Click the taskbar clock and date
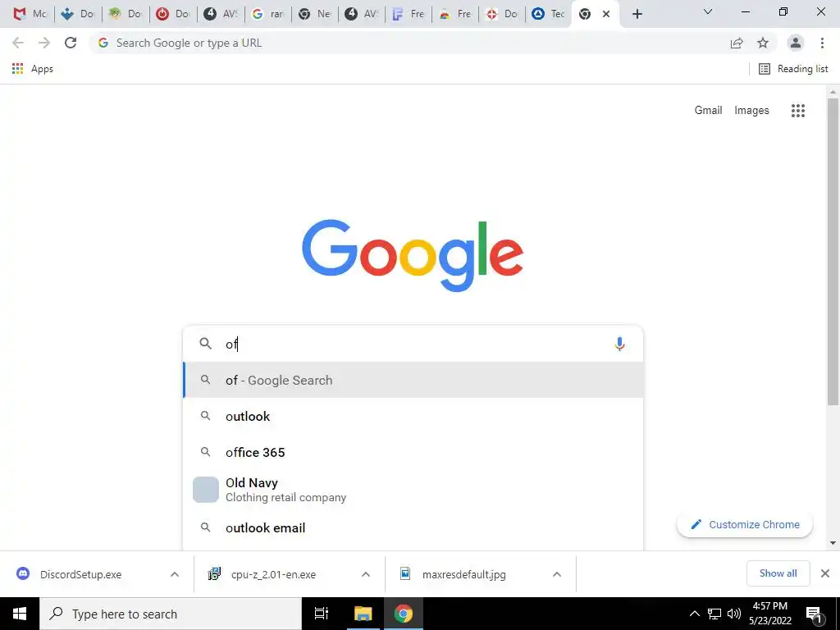 [769, 614]
